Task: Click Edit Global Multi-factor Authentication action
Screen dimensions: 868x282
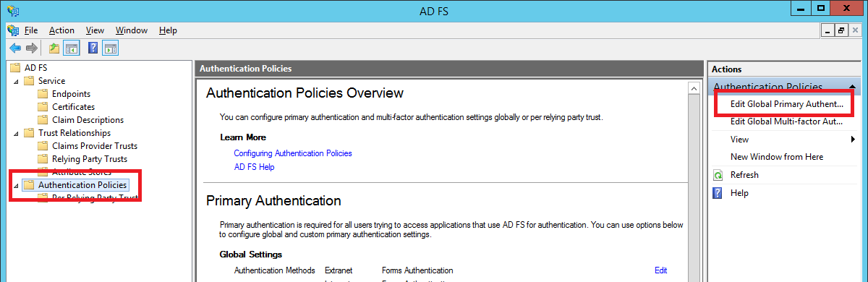Action: click(786, 121)
